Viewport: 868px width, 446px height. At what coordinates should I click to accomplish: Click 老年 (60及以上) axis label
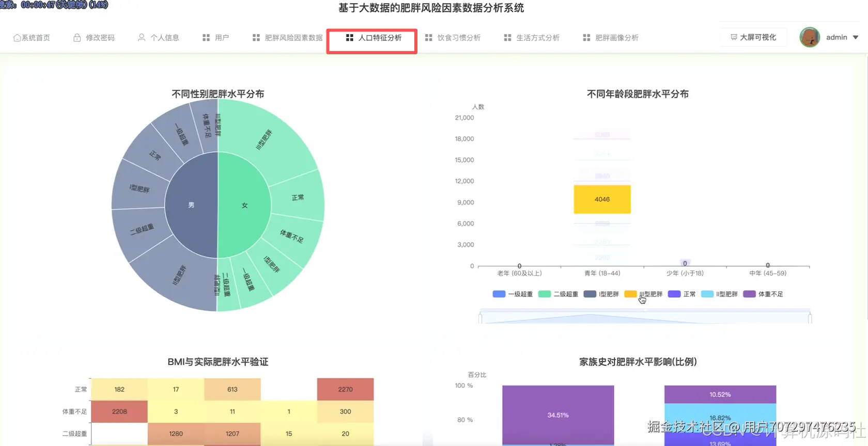[x=519, y=273]
